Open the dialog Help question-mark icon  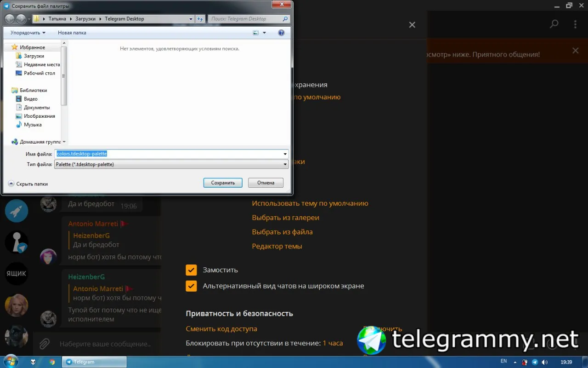point(282,33)
